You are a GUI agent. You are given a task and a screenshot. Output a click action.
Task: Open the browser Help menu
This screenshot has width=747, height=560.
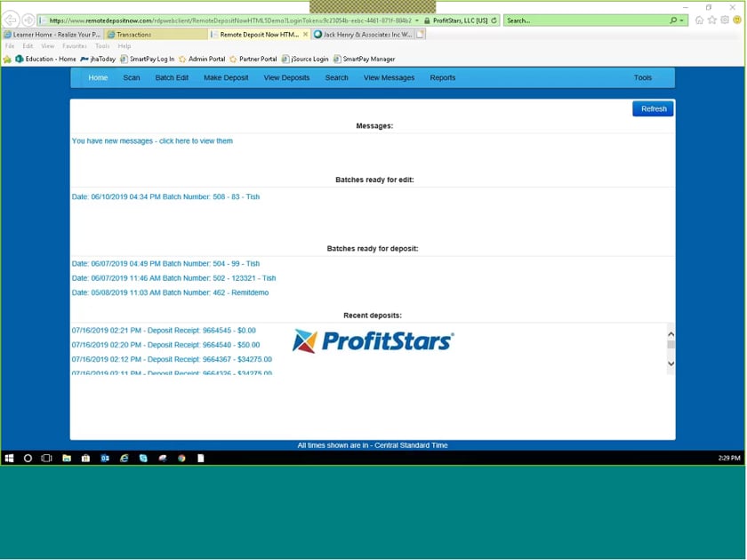[124, 46]
